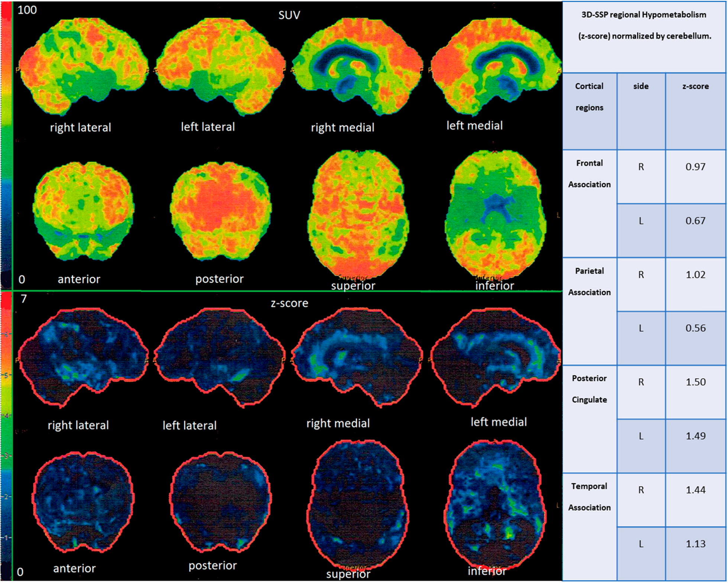Select the z-score anterior brain map
Screen dimensions: 728x583
[x=84, y=502]
